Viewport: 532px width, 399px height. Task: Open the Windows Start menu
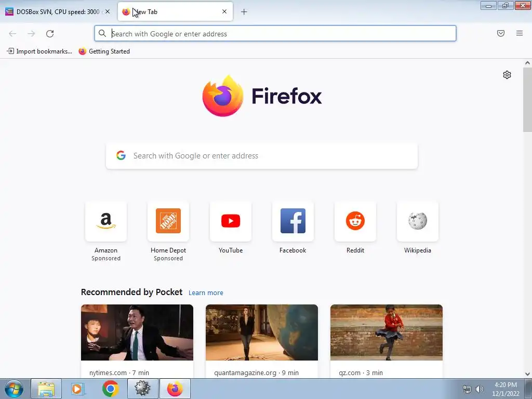coord(14,389)
